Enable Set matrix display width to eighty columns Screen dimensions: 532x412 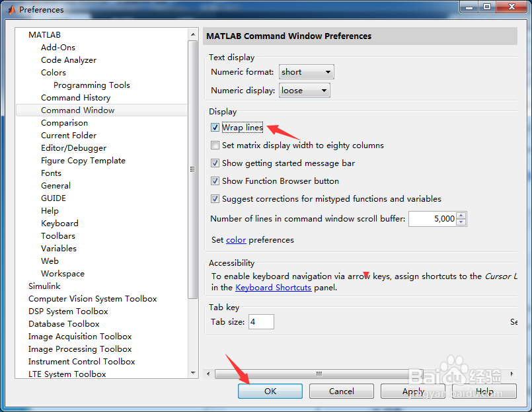(x=215, y=145)
